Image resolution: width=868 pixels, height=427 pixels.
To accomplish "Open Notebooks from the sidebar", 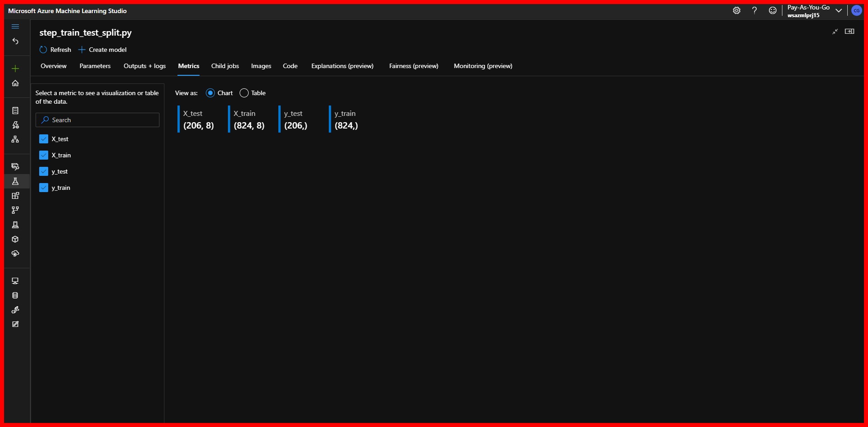I will 15,110.
